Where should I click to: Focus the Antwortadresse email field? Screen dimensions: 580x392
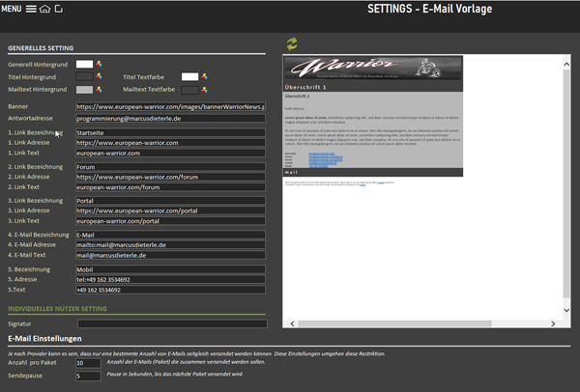(169, 118)
